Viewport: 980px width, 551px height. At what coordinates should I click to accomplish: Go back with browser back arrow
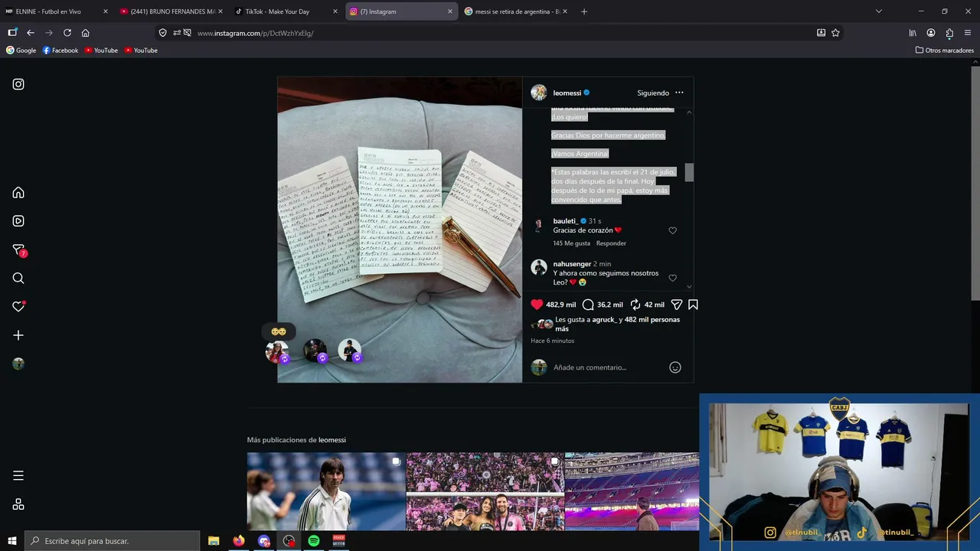coord(31,33)
